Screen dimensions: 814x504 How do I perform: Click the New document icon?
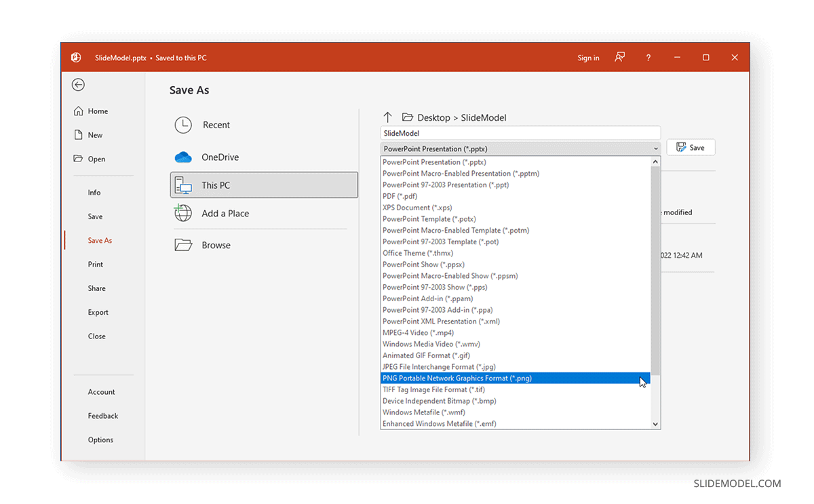tap(79, 135)
